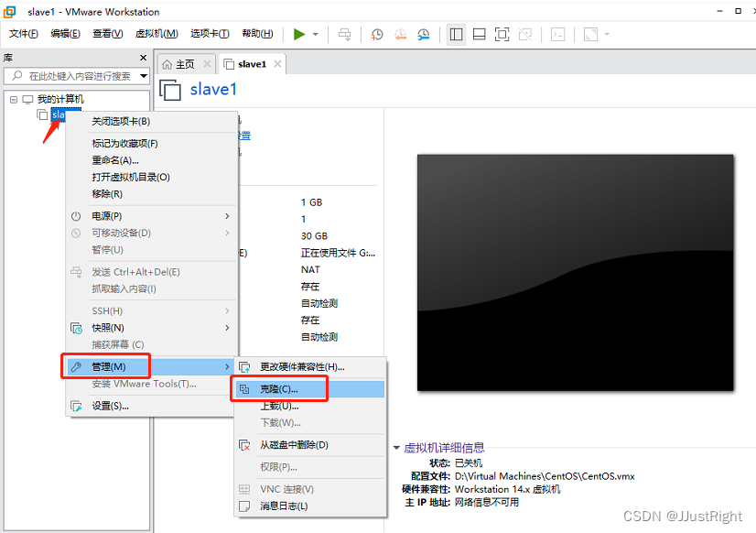This screenshot has width=756, height=533.
Task: Choose 更改硬件兼容性(H)... from submenu
Action: 310,367
